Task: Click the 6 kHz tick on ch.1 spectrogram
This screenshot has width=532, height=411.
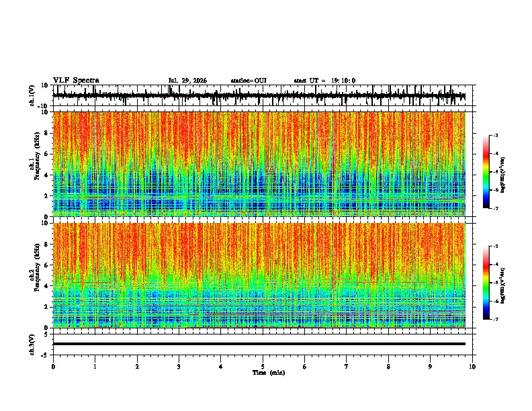Action: coord(46,154)
